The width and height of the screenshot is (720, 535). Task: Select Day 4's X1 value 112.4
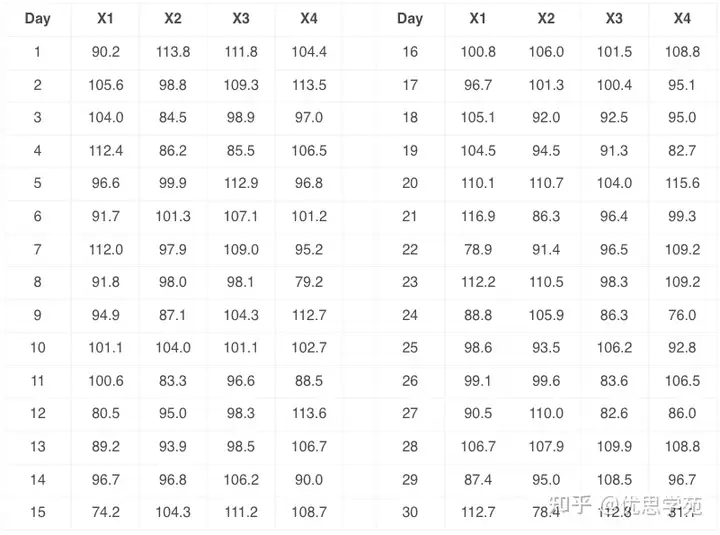pyautogui.click(x=105, y=151)
